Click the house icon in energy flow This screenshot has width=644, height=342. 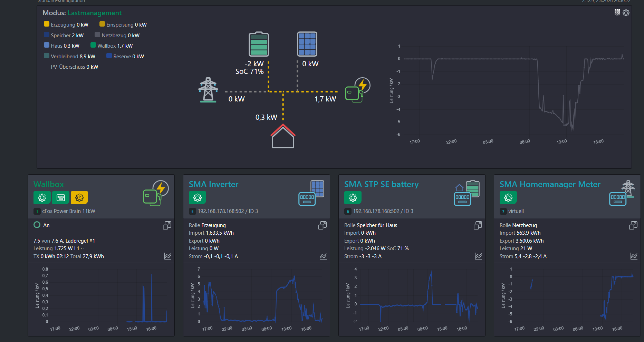click(x=283, y=136)
